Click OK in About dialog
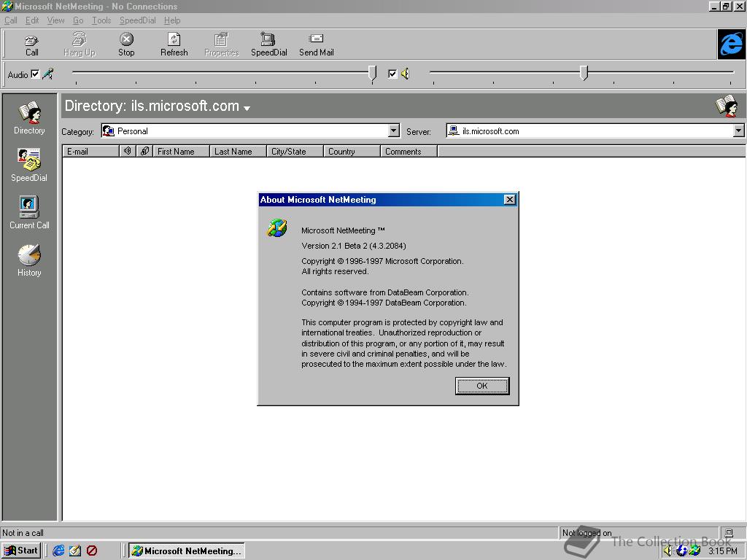The width and height of the screenshot is (747, 560). (x=482, y=386)
